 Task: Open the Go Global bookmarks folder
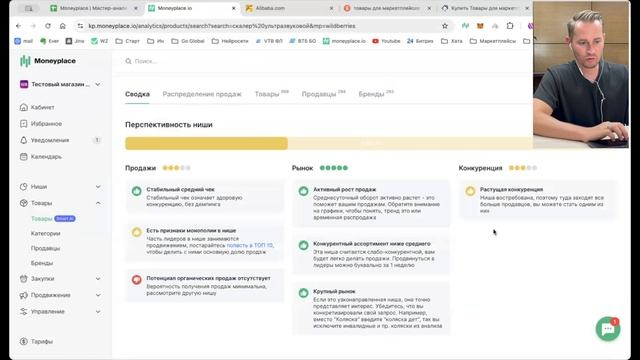(x=188, y=41)
